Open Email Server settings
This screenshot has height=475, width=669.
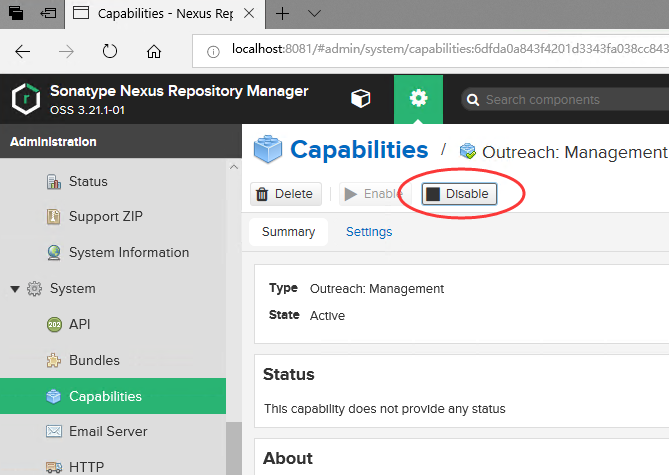(108, 432)
